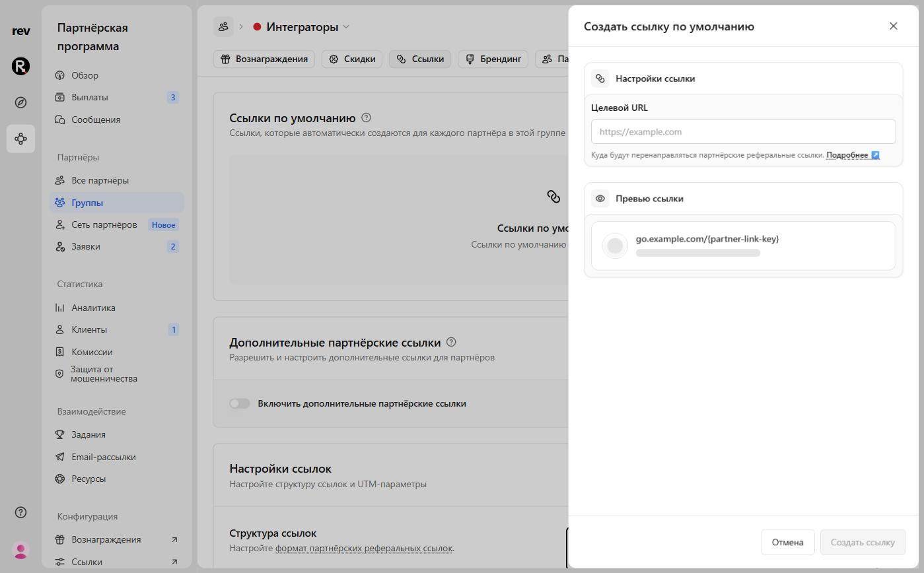Click the external-link icon after Подробнее
924x573 pixels.
click(x=875, y=155)
